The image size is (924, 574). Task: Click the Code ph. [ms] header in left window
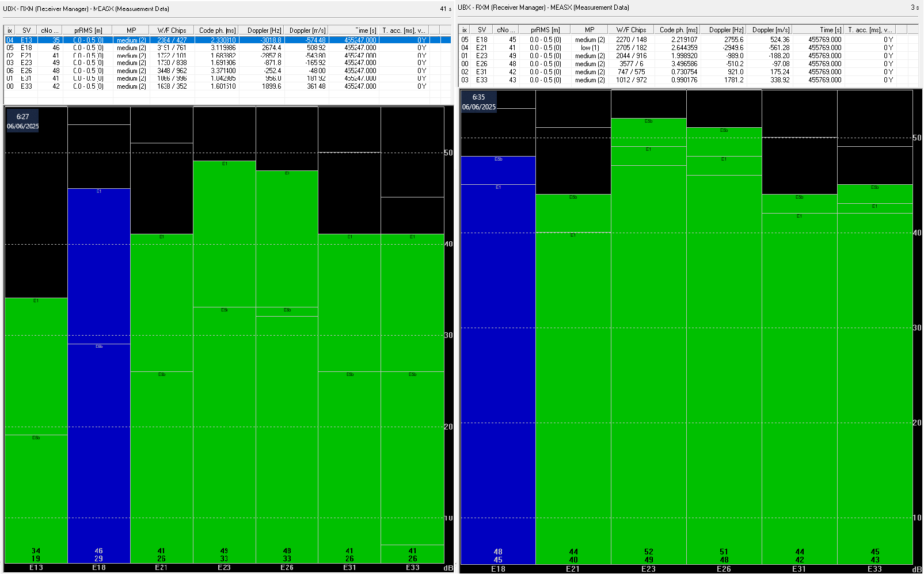(217, 31)
